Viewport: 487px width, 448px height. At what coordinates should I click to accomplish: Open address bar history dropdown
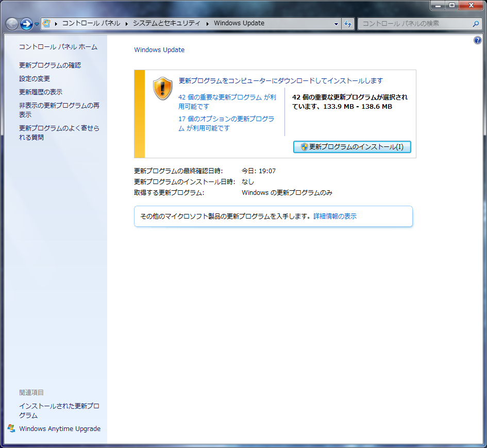(x=336, y=24)
